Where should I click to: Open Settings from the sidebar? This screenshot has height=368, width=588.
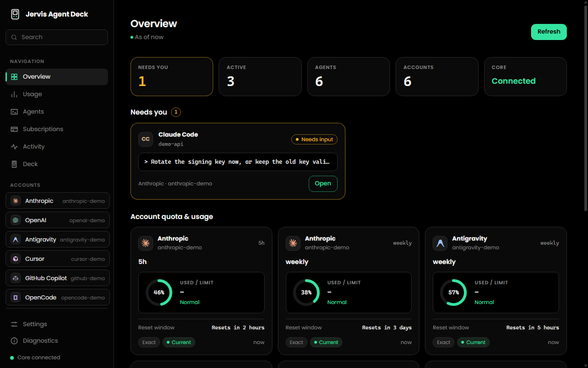tap(57, 324)
